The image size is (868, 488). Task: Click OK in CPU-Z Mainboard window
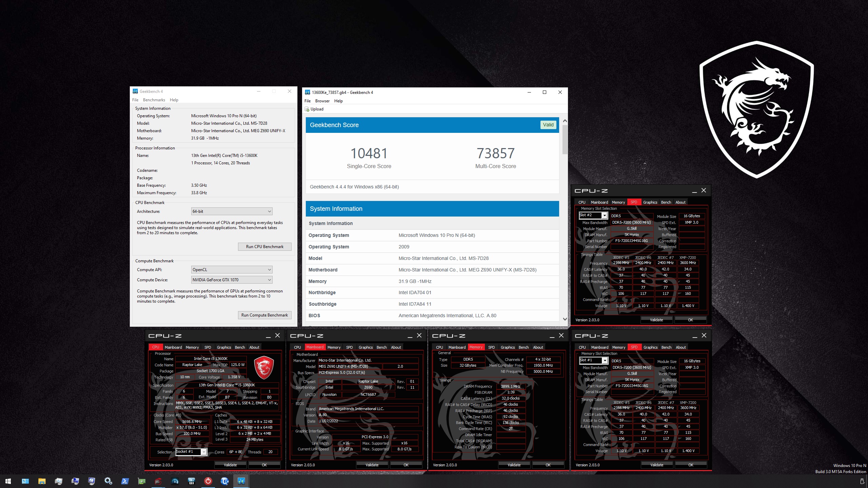pyautogui.click(x=406, y=465)
